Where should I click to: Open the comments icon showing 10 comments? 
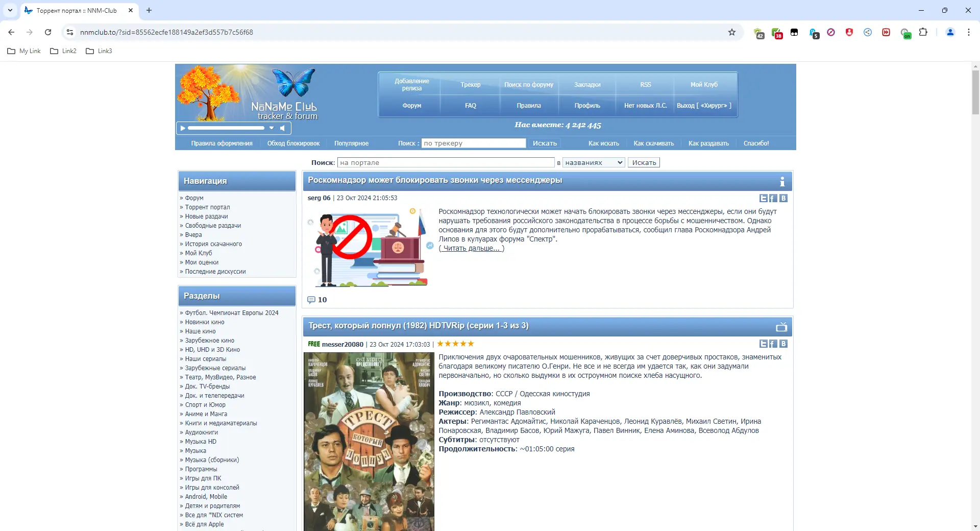point(311,300)
